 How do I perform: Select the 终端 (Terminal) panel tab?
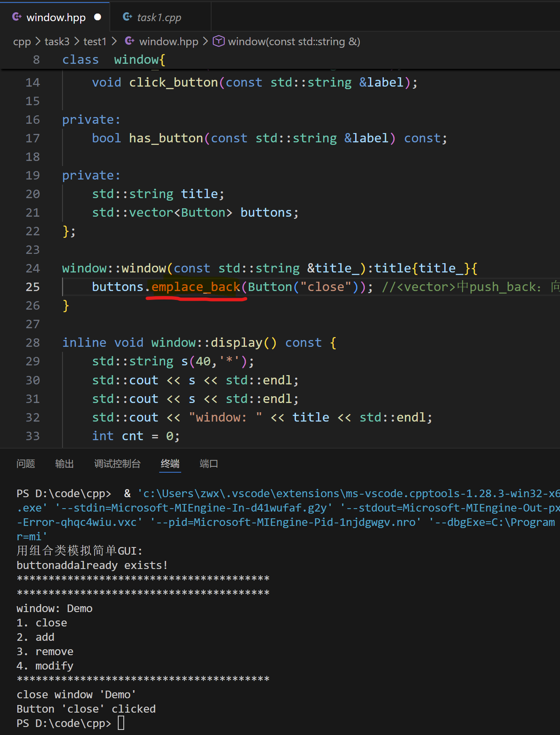click(170, 464)
